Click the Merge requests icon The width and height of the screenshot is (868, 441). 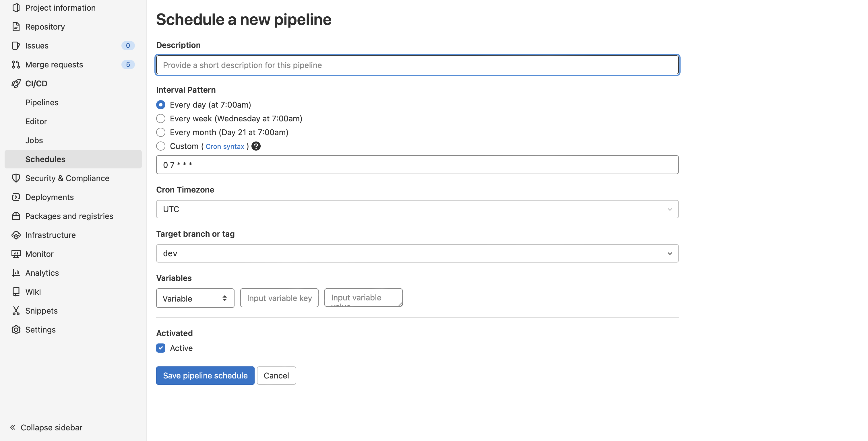tap(15, 64)
